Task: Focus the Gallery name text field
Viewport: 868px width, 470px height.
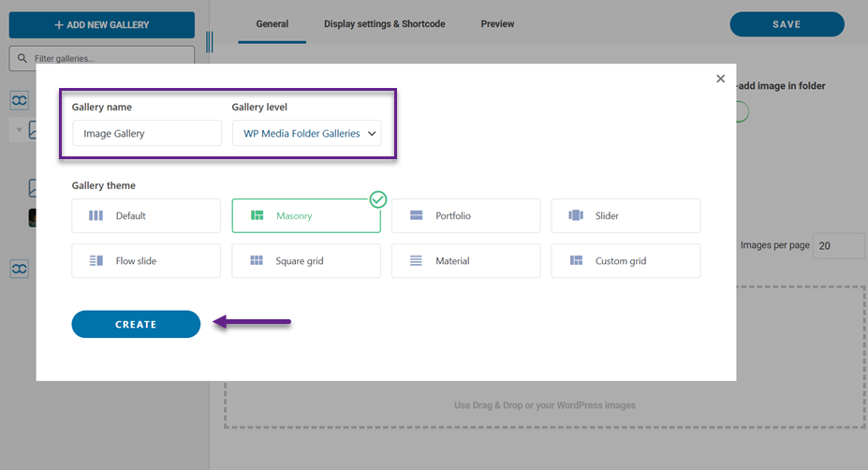Action: (146, 134)
